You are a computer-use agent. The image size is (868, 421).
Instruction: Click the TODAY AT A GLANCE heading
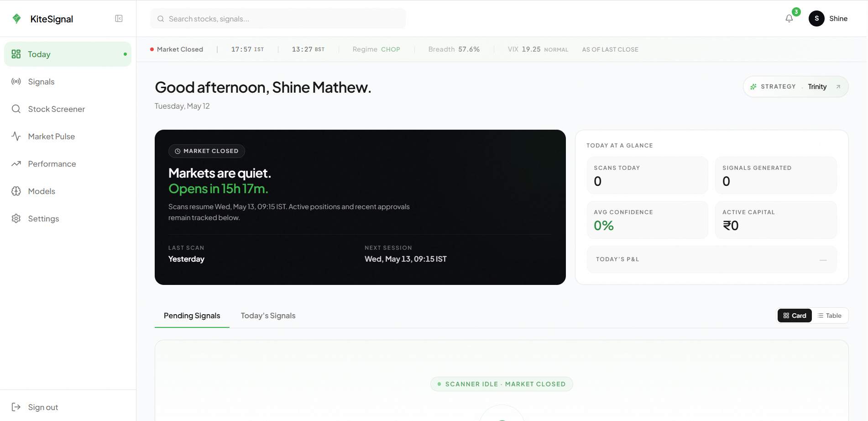(x=620, y=146)
